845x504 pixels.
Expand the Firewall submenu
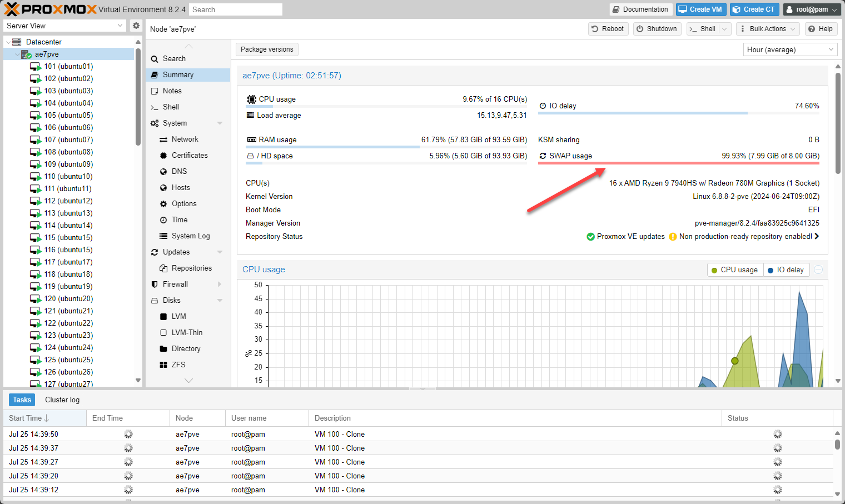[220, 285]
